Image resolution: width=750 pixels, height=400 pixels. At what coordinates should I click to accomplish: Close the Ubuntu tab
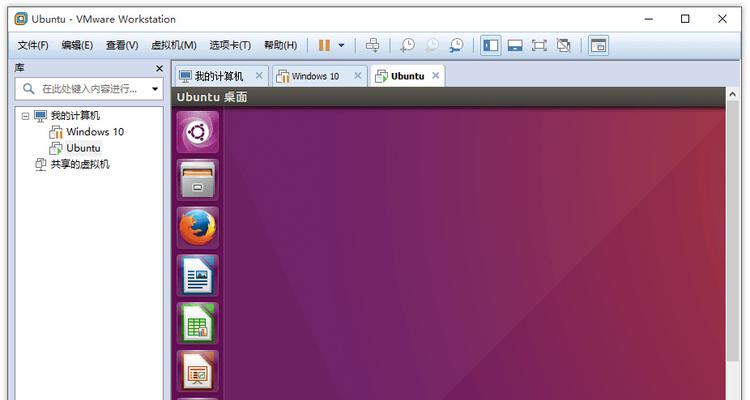click(x=435, y=76)
